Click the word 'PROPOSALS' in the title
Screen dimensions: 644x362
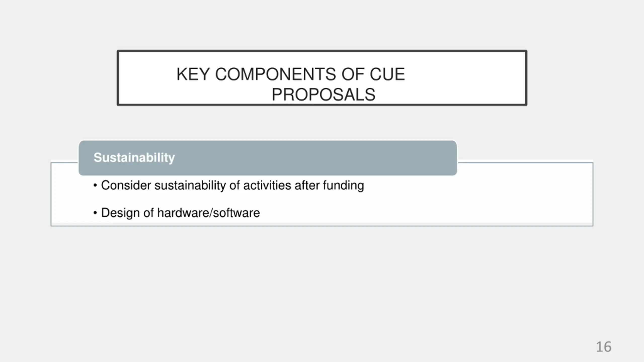pyautogui.click(x=323, y=95)
